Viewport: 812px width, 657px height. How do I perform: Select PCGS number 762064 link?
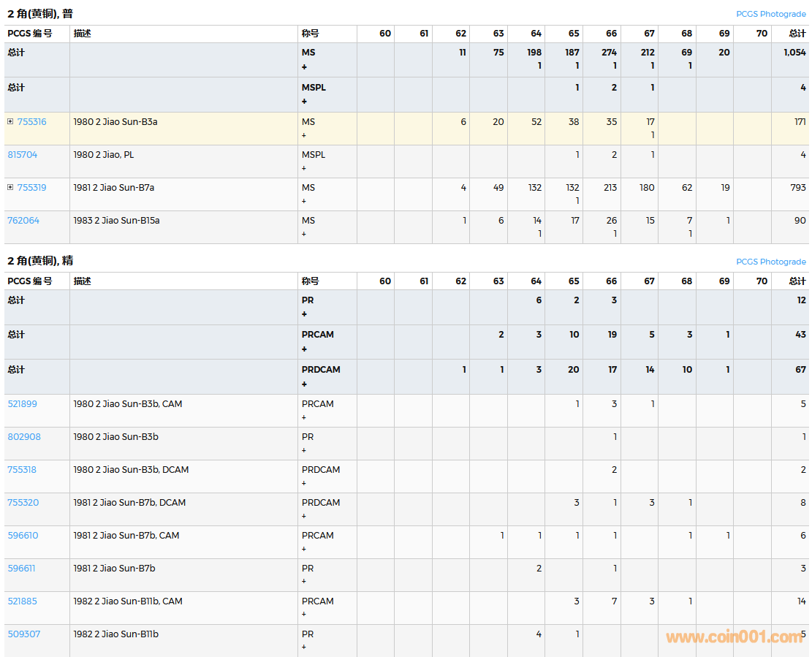click(x=23, y=221)
